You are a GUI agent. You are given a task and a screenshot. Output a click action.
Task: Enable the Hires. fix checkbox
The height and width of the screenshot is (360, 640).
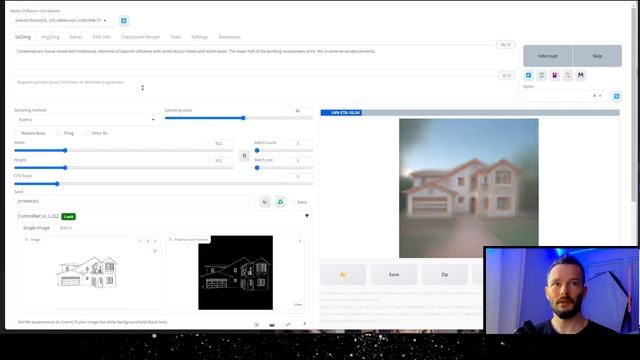(87, 133)
